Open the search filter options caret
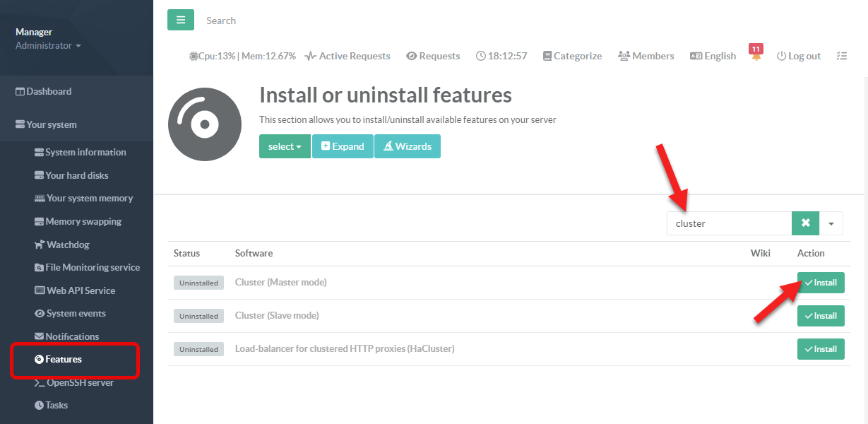Image resolution: width=868 pixels, height=424 pixels. coord(831,223)
